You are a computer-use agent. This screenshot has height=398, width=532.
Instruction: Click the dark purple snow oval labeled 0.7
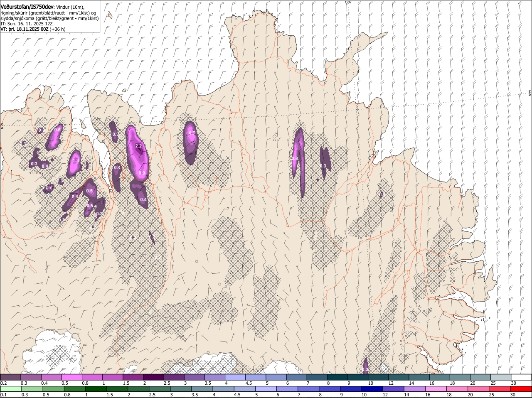(190, 142)
